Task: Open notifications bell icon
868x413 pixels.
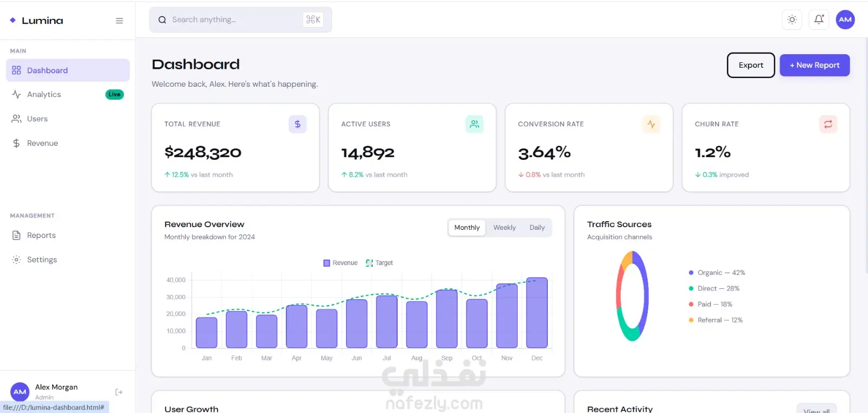Action: (819, 20)
